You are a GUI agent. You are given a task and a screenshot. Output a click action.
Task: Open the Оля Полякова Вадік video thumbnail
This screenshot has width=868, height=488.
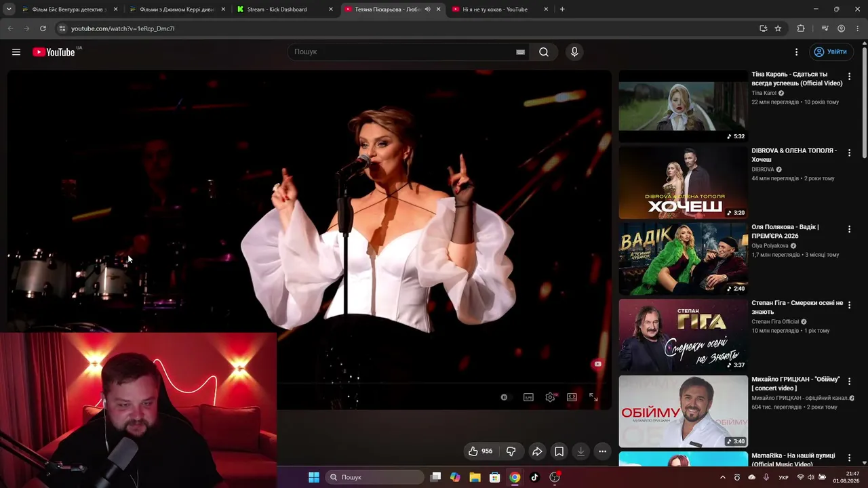pos(683,259)
